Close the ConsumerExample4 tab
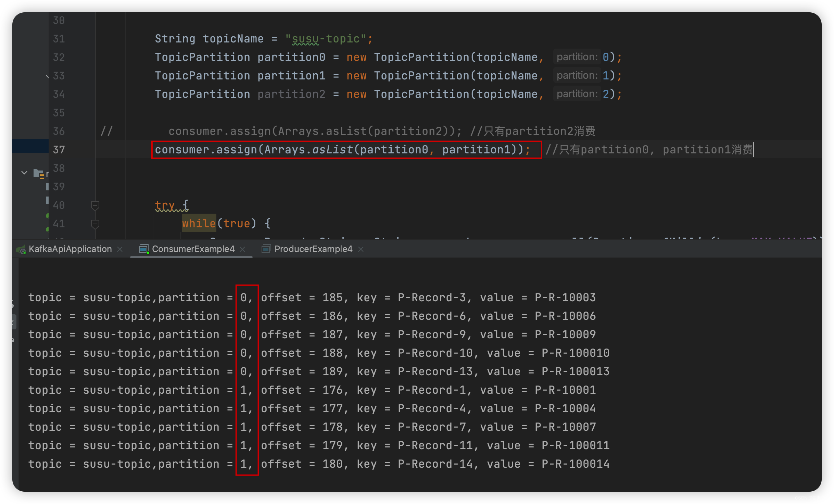Viewport: 834px width, 504px height. [243, 249]
